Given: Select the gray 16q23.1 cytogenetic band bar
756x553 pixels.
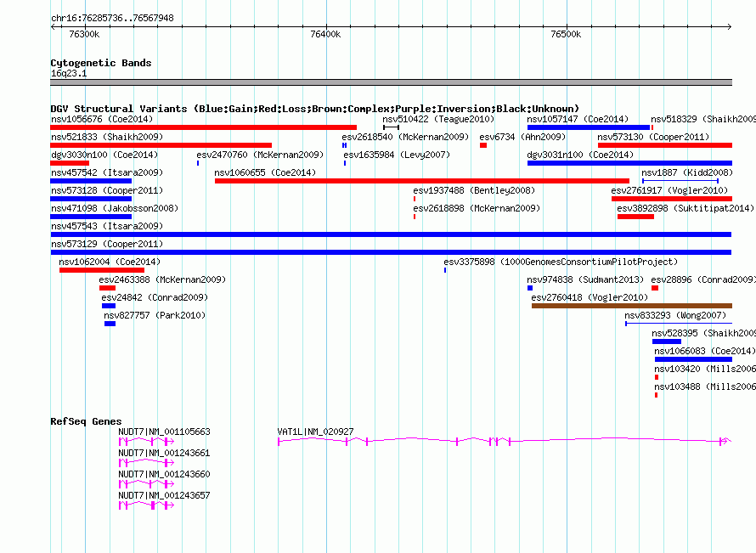Looking at the screenshot, I should [391, 82].
